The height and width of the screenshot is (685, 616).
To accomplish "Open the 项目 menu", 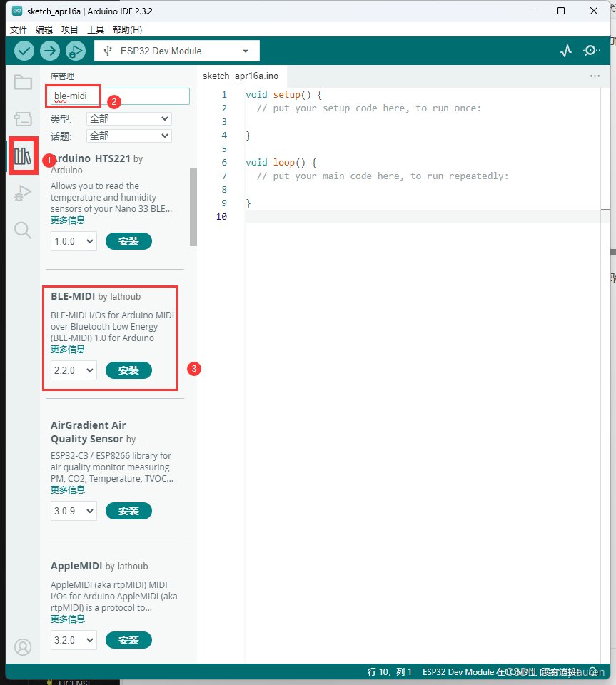I will coord(69,30).
